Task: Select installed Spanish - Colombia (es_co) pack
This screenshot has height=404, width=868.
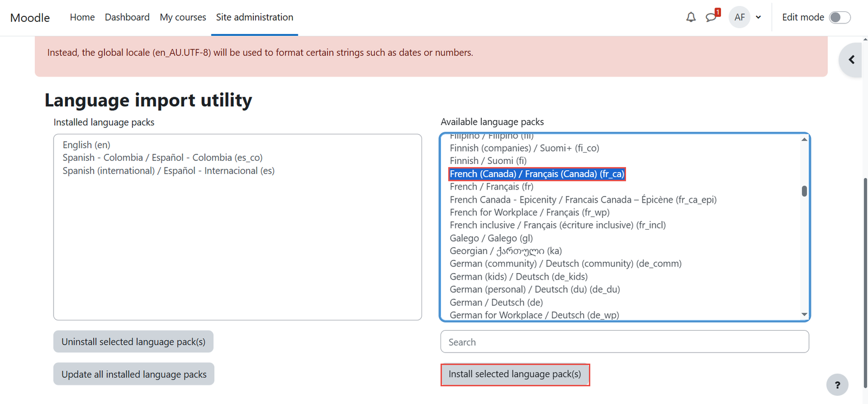Action: [163, 157]
